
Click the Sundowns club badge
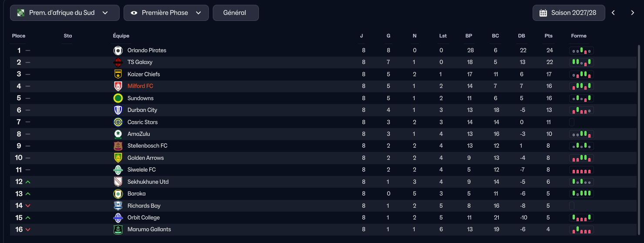118,98
